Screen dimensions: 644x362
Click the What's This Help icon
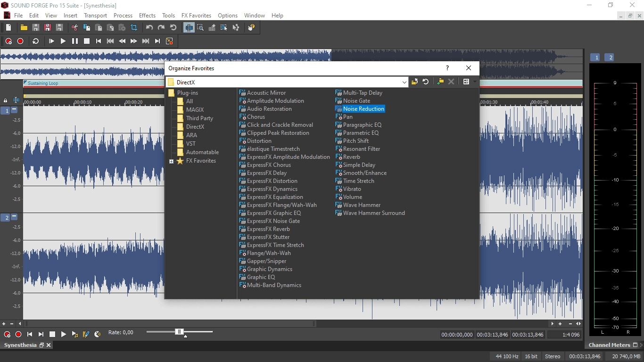click(251, 28)
